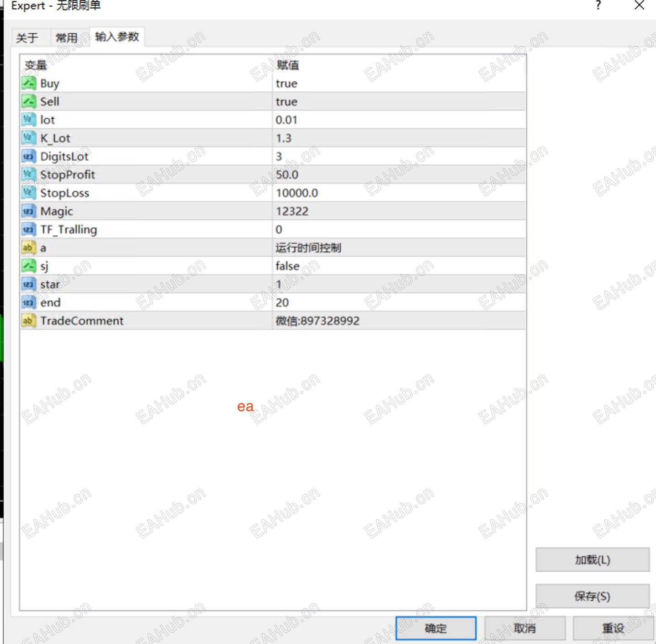Click the lot variable type icon
Image resolution: width=656 pixels, height=644 pixels.
[28, 120]
